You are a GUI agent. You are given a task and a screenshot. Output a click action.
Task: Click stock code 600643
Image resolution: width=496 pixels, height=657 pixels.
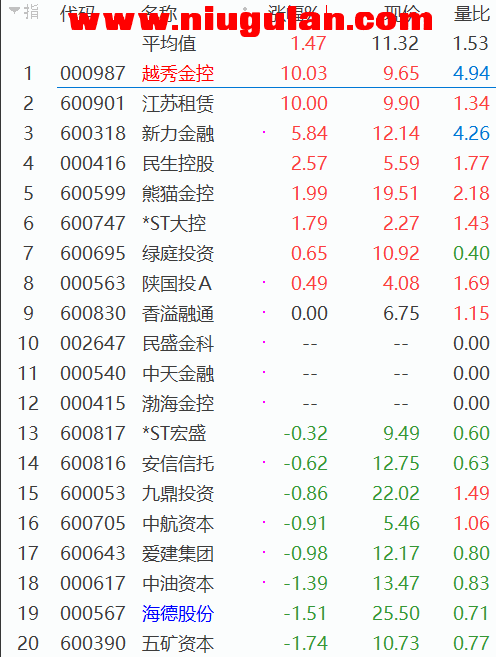pos(93,554)
